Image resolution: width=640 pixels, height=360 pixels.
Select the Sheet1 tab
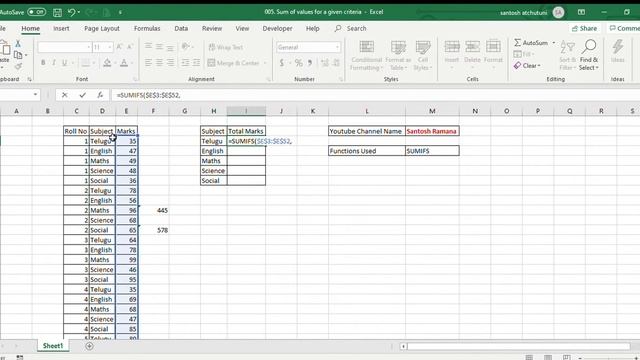pos(53,346)
